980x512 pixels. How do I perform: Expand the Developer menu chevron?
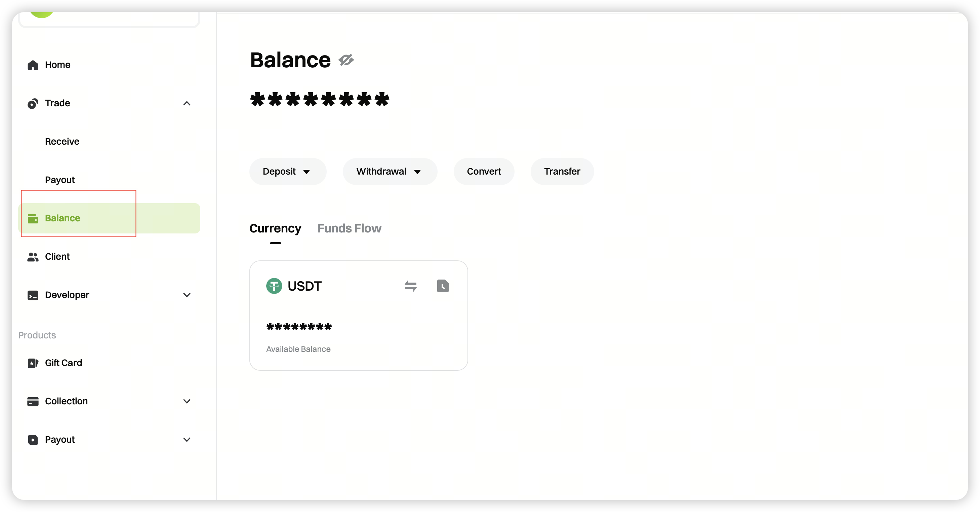[187, 295]
